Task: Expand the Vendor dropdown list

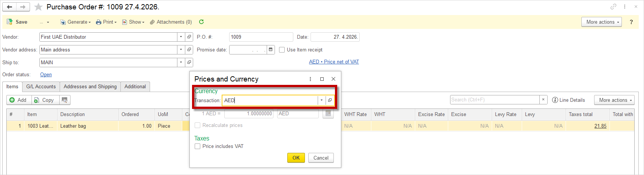Action: pos(181,37)
